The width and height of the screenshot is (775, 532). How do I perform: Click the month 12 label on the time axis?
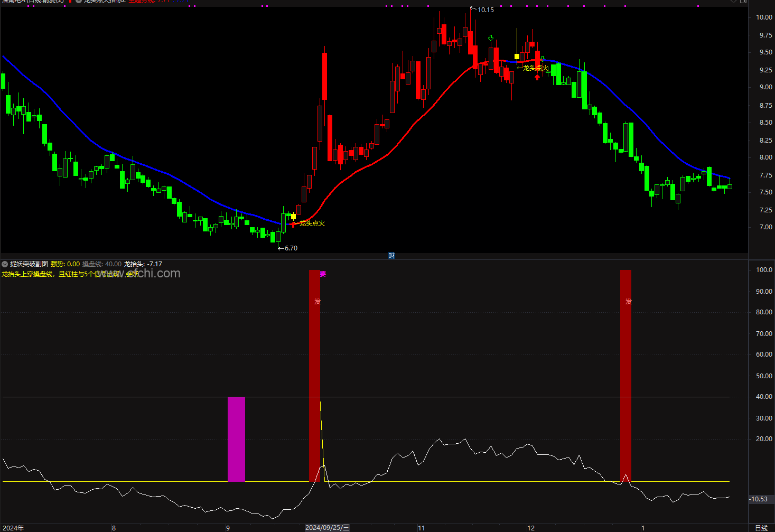531,528
